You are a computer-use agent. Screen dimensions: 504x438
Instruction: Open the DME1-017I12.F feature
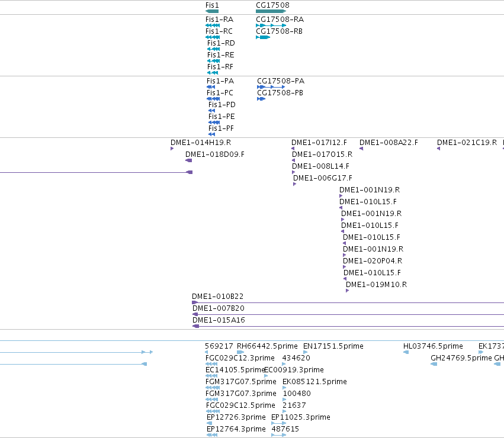(293, 149)
